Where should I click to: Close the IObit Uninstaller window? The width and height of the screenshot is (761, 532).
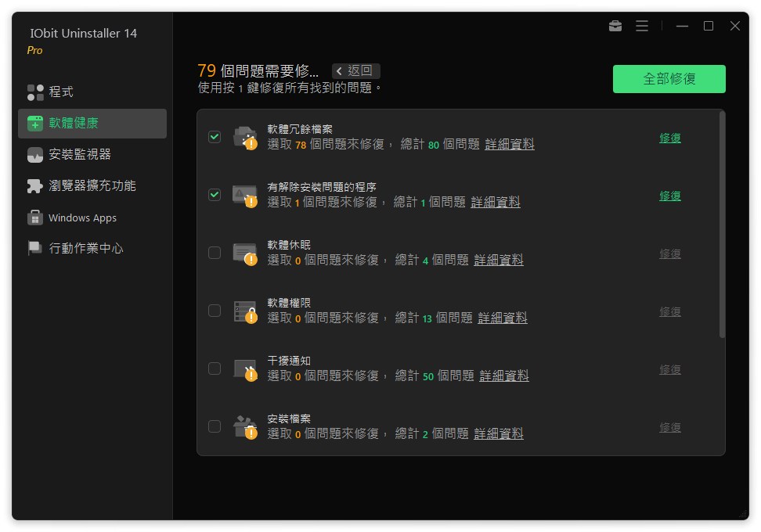[735, 26]
